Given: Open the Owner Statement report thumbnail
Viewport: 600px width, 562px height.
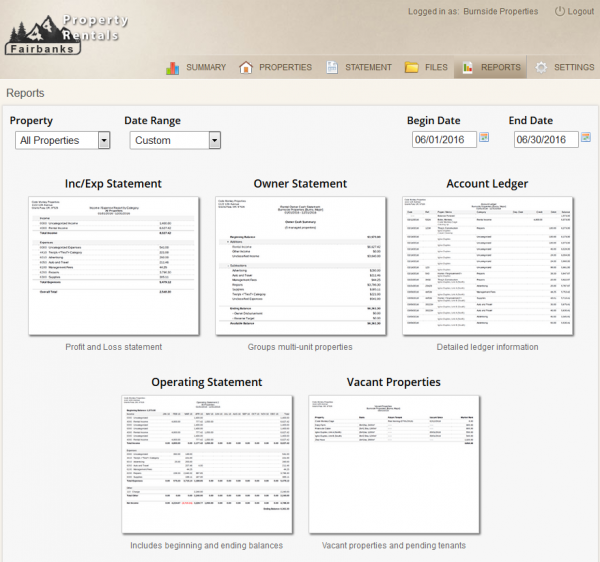Looking at the screenshot, I should pyautogui.click(x=300, y=265).
